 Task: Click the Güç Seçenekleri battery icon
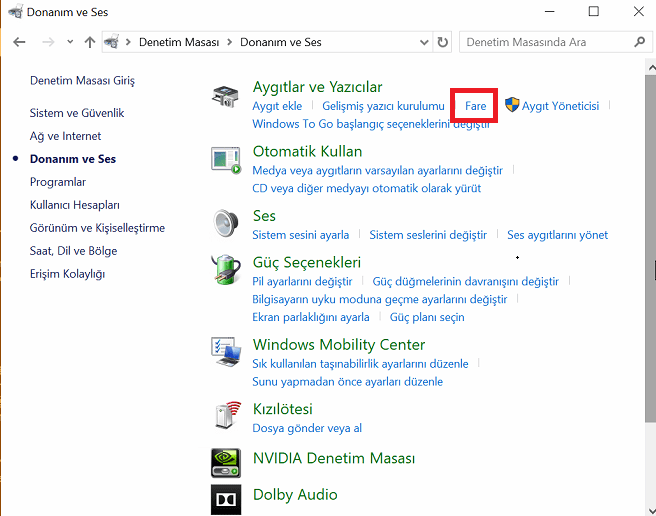[226, 270]
